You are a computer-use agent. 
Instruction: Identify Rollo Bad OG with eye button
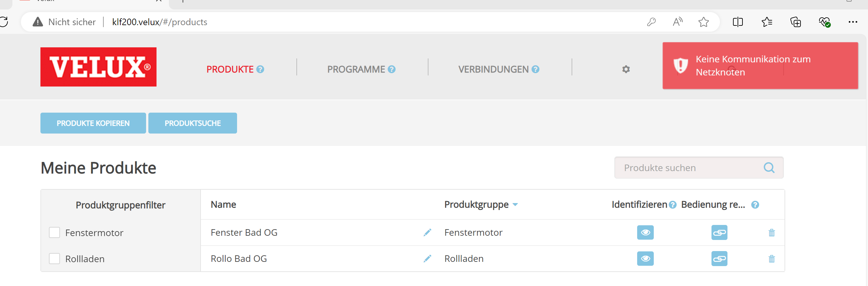click(x=645, y=259)
